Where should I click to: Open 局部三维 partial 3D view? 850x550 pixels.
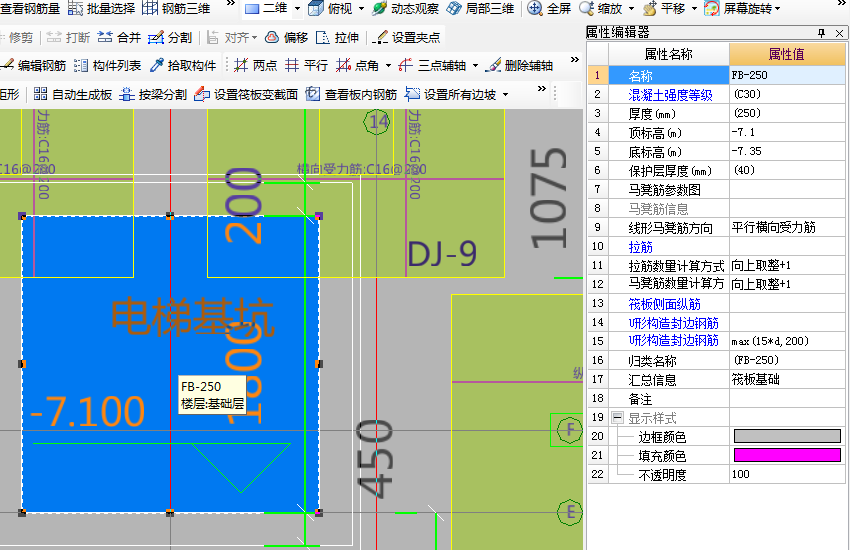coord(480,8)
